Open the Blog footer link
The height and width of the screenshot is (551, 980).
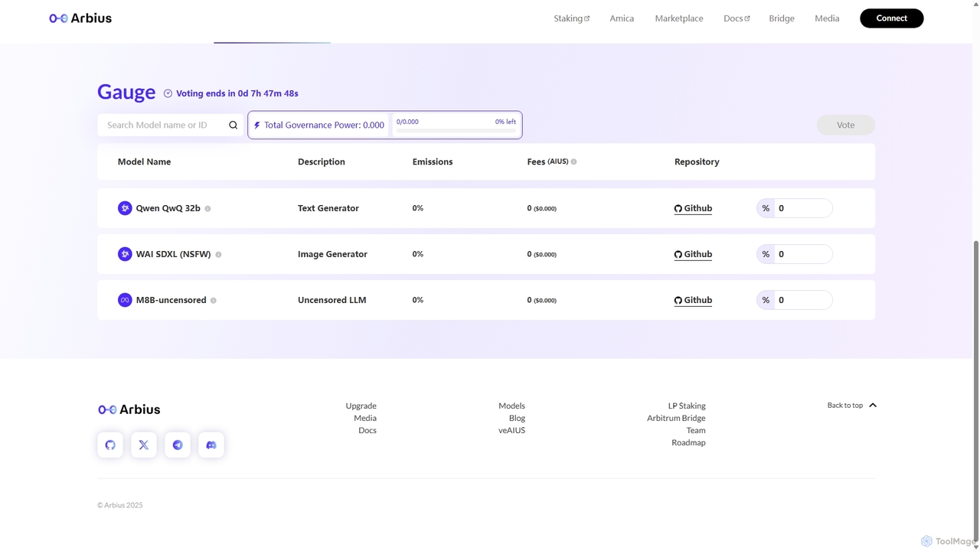pyautogui.click(x=517, y=418)
